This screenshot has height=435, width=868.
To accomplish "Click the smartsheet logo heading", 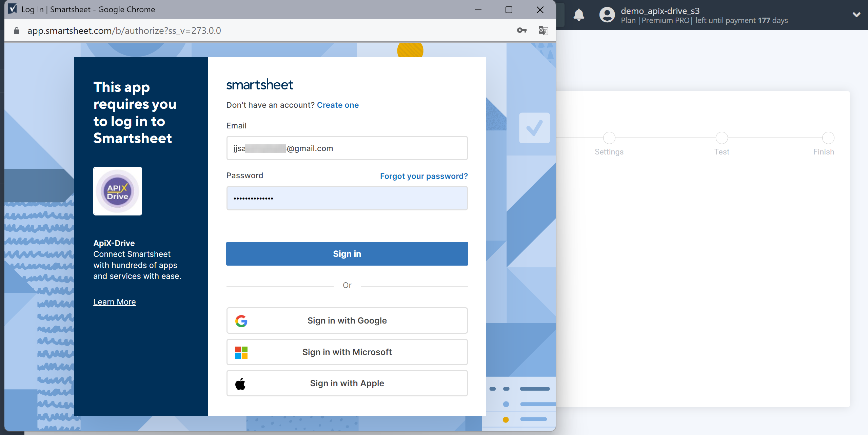I will click(260, 84).
